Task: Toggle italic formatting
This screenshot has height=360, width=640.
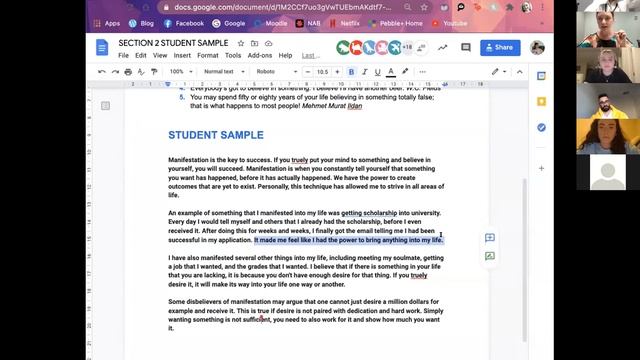Action: pyautogui.click(x=364, y=72)
